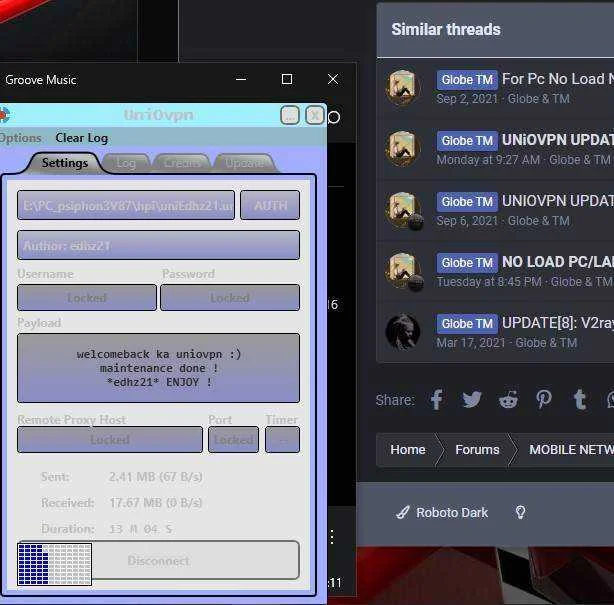Click avatar beside NO LOAD PC thread

(403, 271)
